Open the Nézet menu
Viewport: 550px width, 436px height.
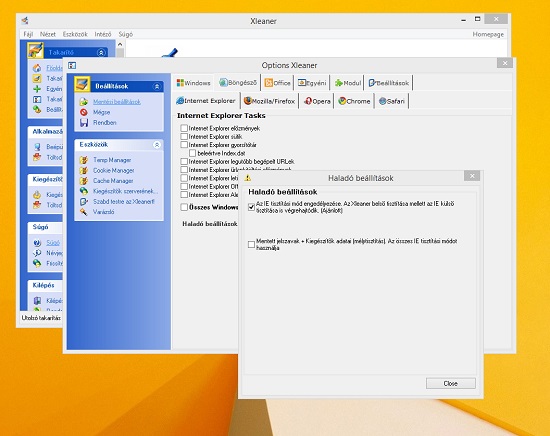click(47, 34)
